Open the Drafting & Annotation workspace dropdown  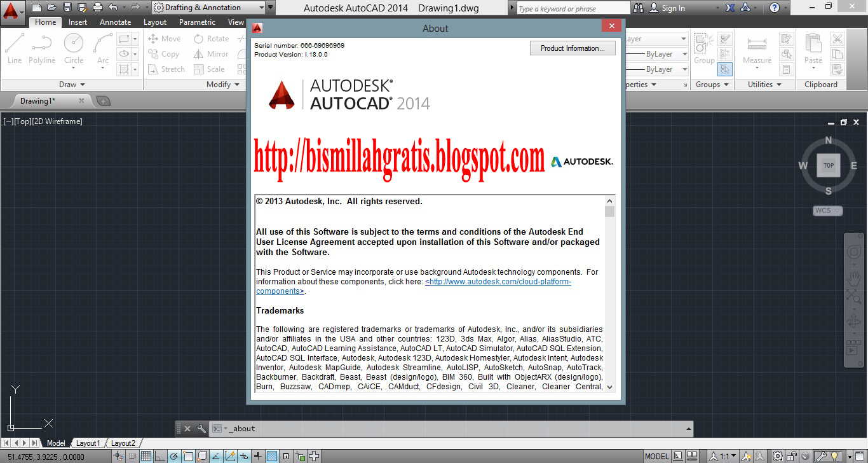click(x=208, y=8)
